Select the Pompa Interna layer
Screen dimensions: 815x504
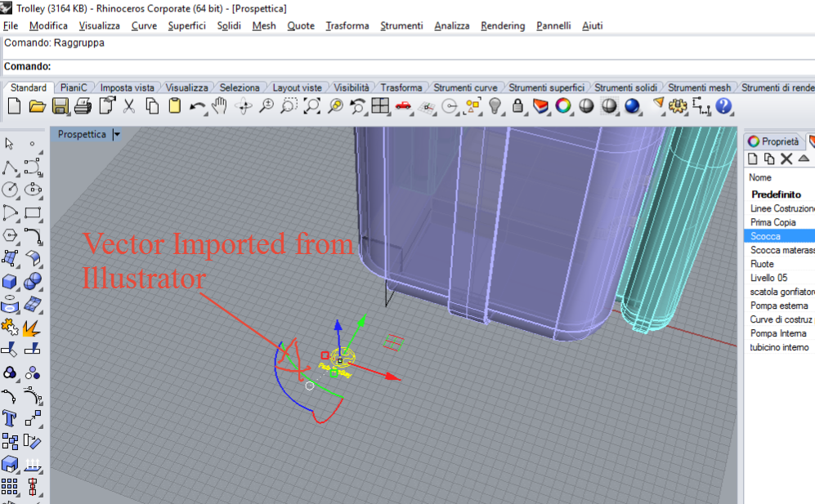780,333
